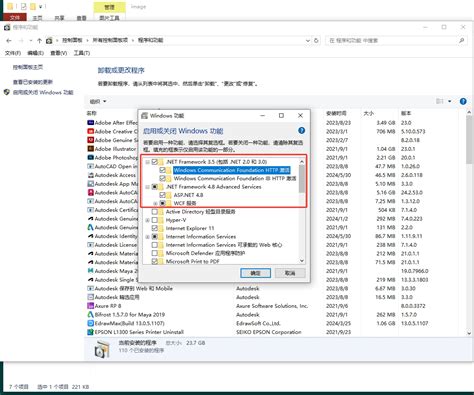Image resolution: width=474 pixels, height=395 pixels.
Task: Click the Axure RP 8 icon
Action: click(x=90, y=306)
